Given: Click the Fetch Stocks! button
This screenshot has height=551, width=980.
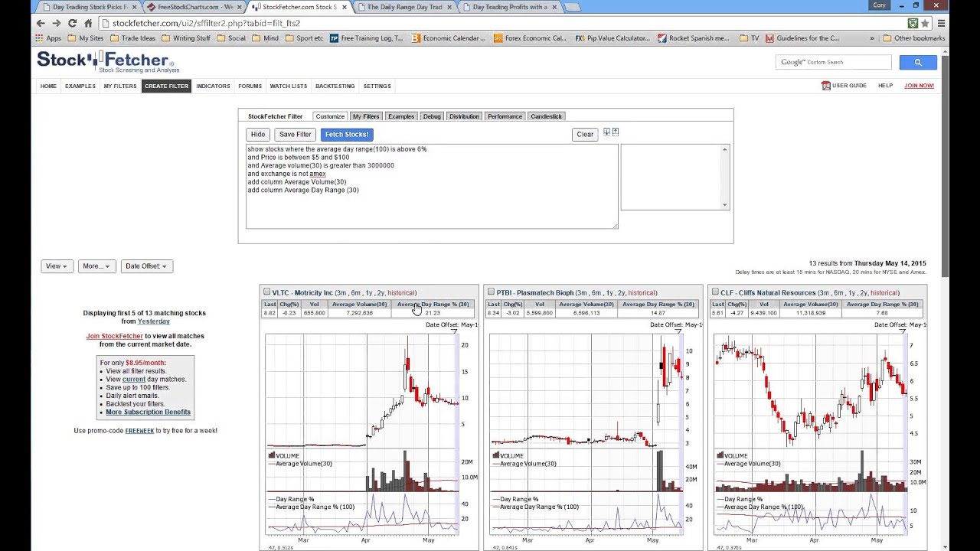Looking at the screenshot, I should click(x=347, y=134).
